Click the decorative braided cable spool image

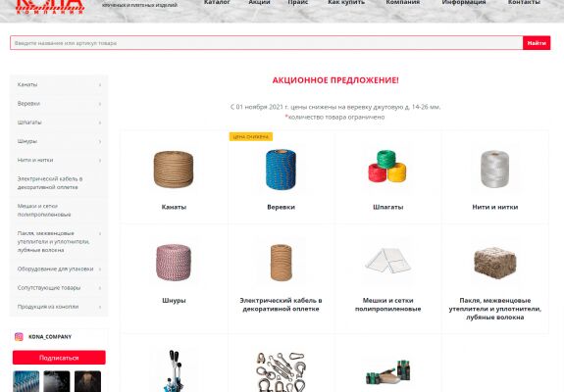tap(281, 263)
